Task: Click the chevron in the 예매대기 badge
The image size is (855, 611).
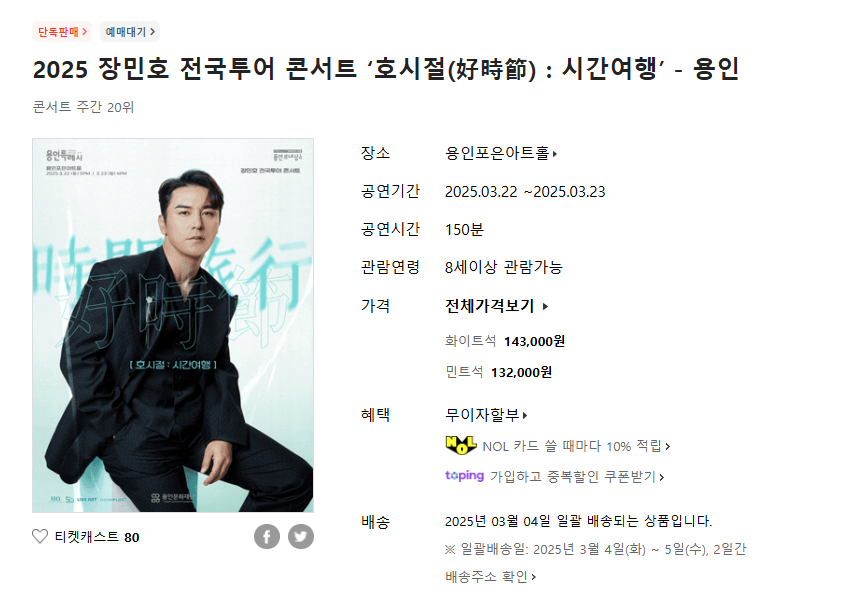Action: [x=153, y=32]
